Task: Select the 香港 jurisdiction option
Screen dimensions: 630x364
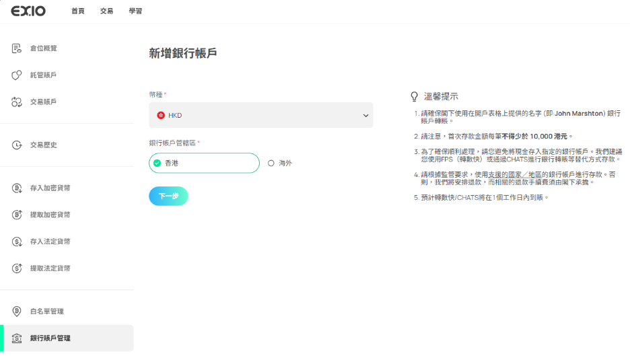Action: pyautogui.click(x=204, y=163)
